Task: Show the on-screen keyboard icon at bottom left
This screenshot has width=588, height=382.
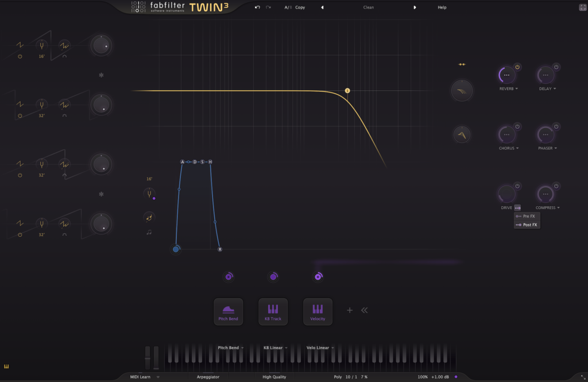Action: point(6,366)
